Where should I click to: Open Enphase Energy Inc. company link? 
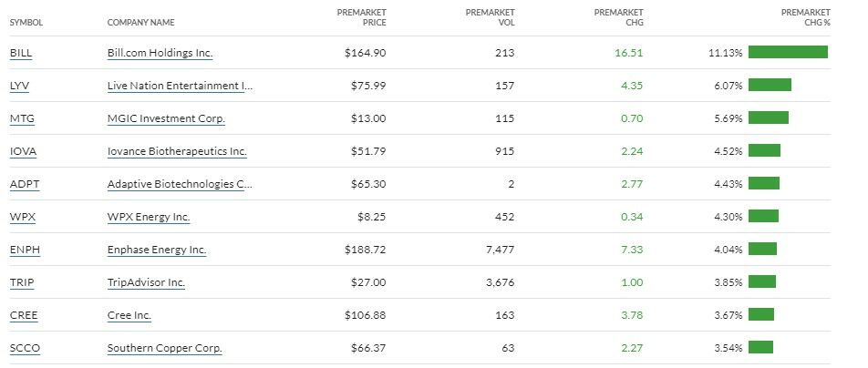click(x=157, y=250)
